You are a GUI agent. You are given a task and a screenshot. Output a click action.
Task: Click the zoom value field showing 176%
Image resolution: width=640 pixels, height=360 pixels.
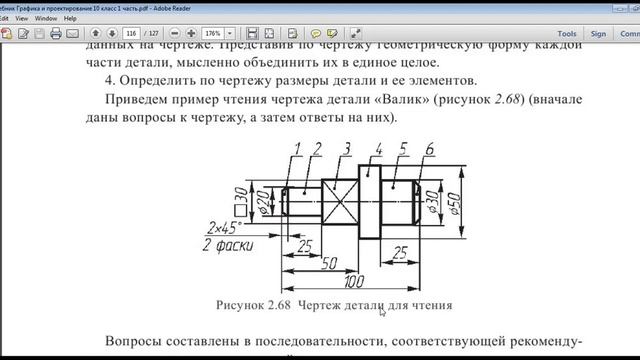213,33
